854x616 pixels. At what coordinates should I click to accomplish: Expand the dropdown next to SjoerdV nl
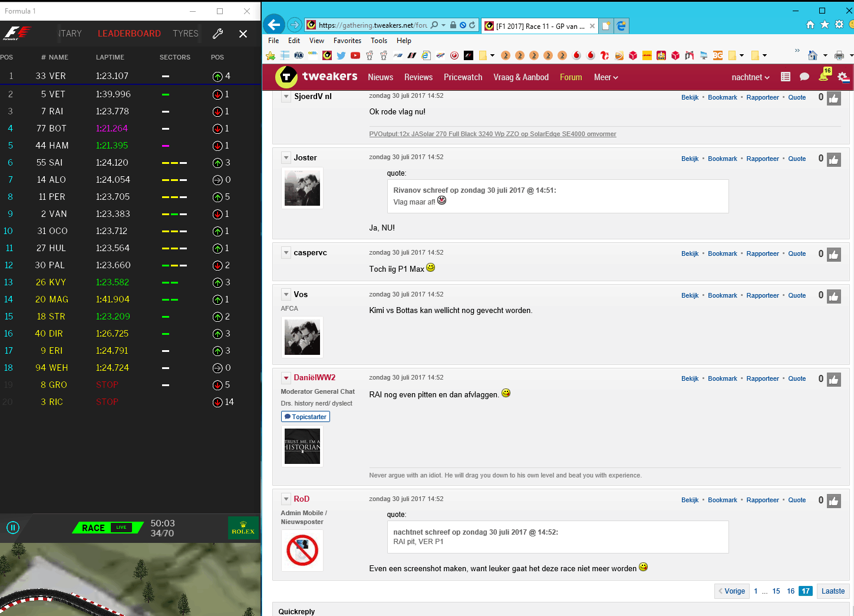[x=286, y=97]
